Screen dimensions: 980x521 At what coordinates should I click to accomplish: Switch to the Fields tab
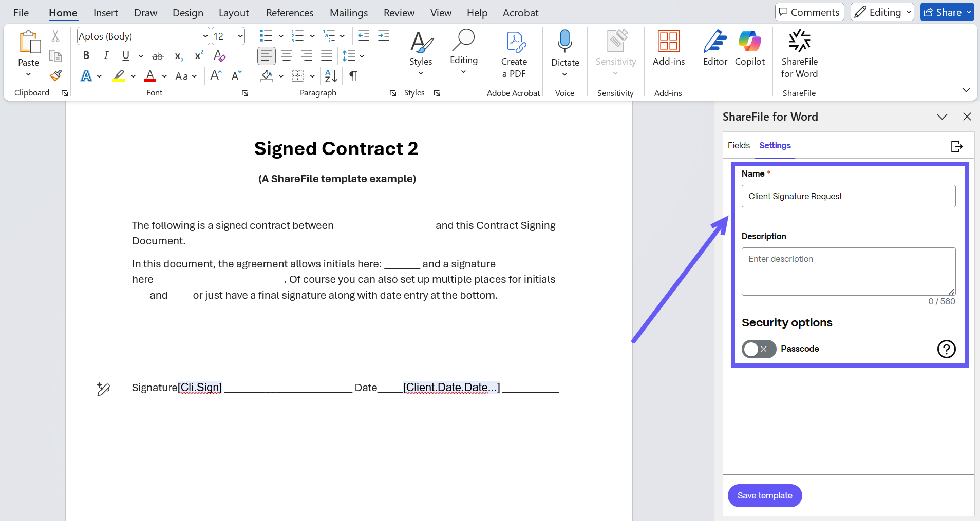click(x=739, y=146)
